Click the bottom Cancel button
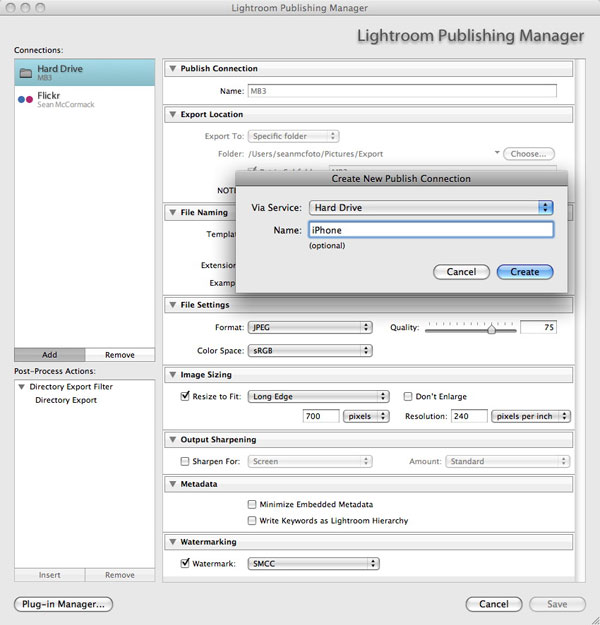 494,604
